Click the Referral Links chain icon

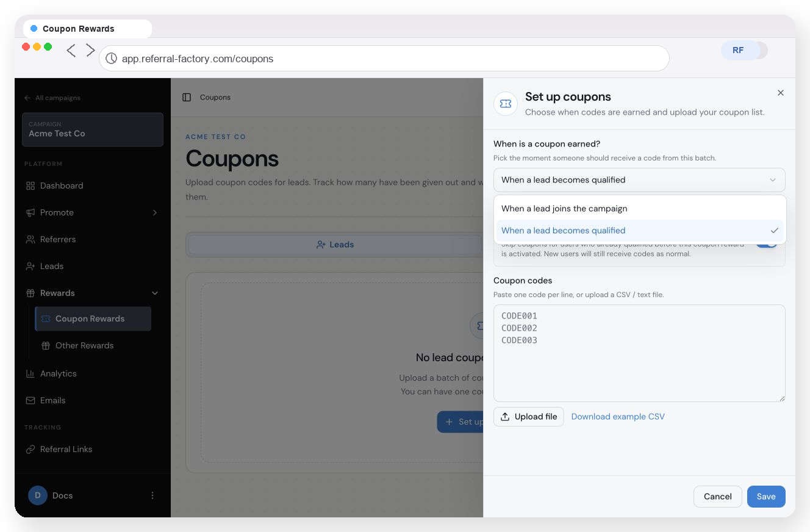tap(30, 449)
